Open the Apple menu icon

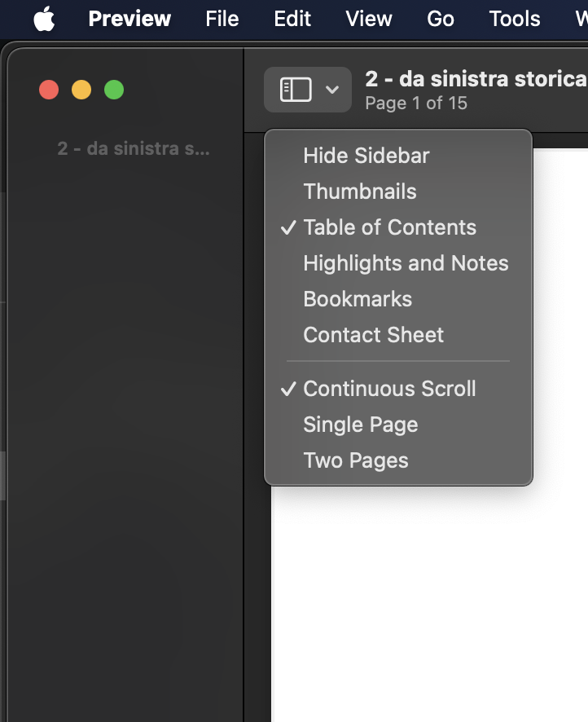click(x=44, y=18)
